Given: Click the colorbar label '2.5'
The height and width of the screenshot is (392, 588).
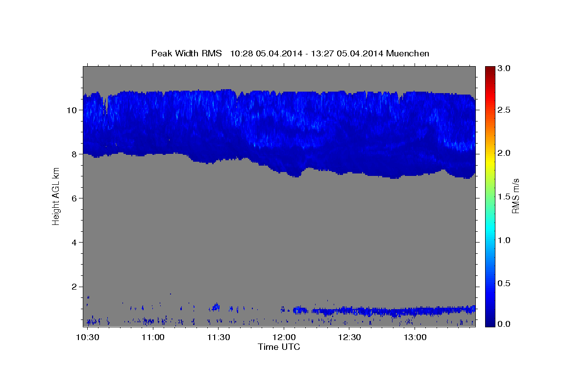Looking at the screenshot, I should (x=505, y=110).
